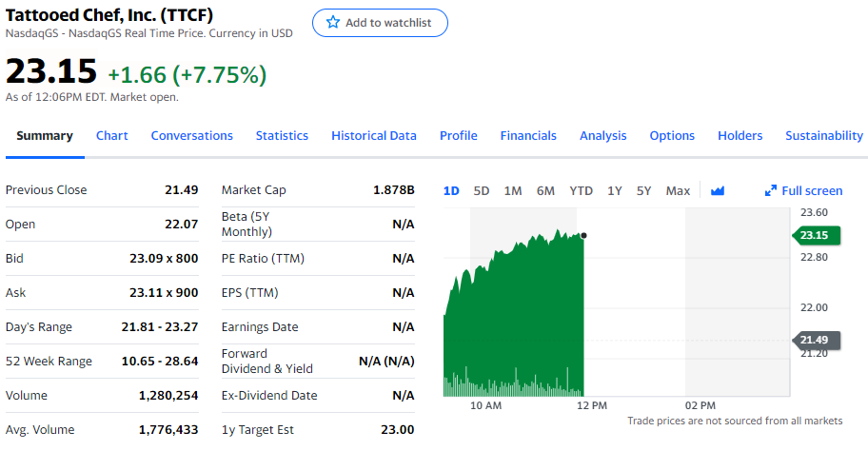Click the Open value 22.07

181,225
